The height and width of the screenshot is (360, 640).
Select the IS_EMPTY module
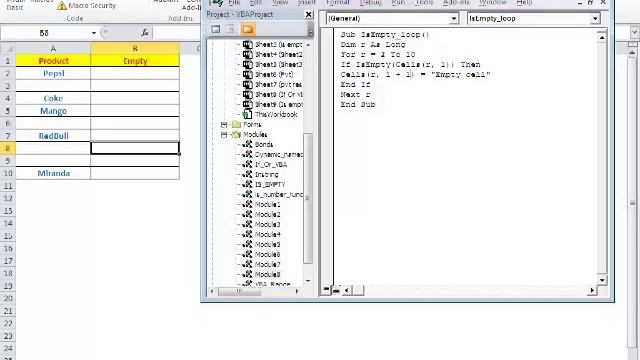[270, 184]
